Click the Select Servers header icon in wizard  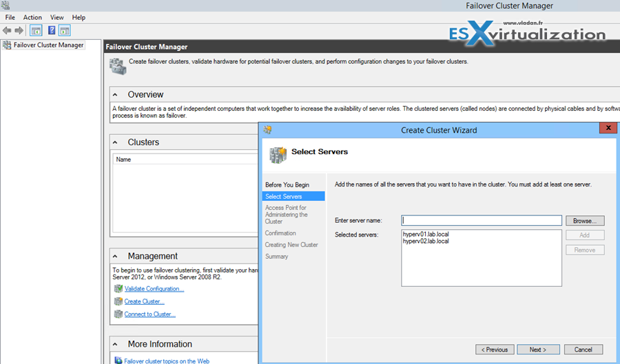point(278,155)
